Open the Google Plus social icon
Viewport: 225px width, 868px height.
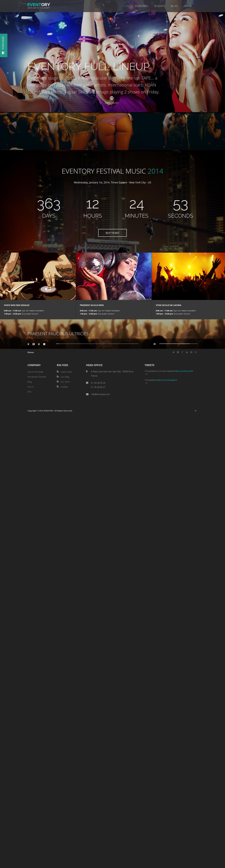[x=182, y=352]
